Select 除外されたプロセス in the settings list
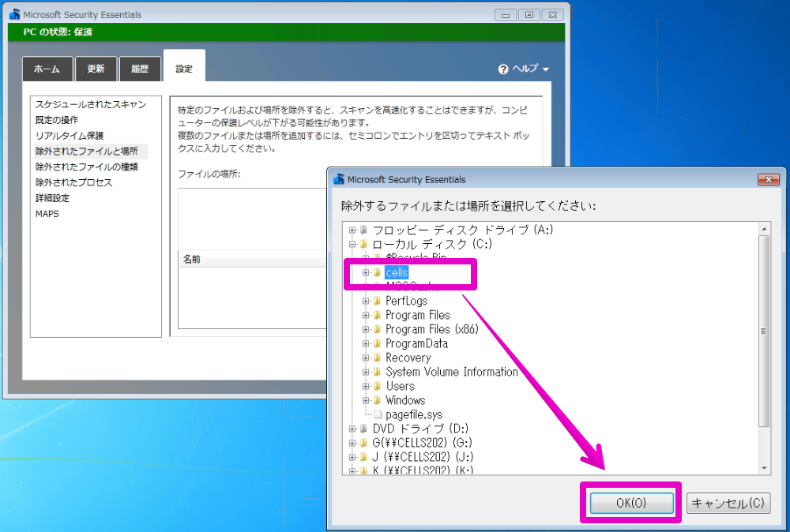 pos(73,182)
